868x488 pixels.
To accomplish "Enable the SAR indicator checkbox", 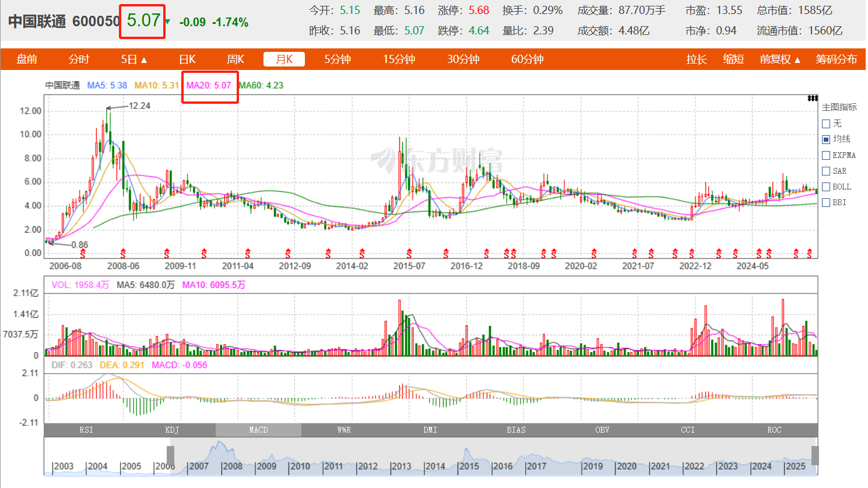I will (x=825, y=171).
